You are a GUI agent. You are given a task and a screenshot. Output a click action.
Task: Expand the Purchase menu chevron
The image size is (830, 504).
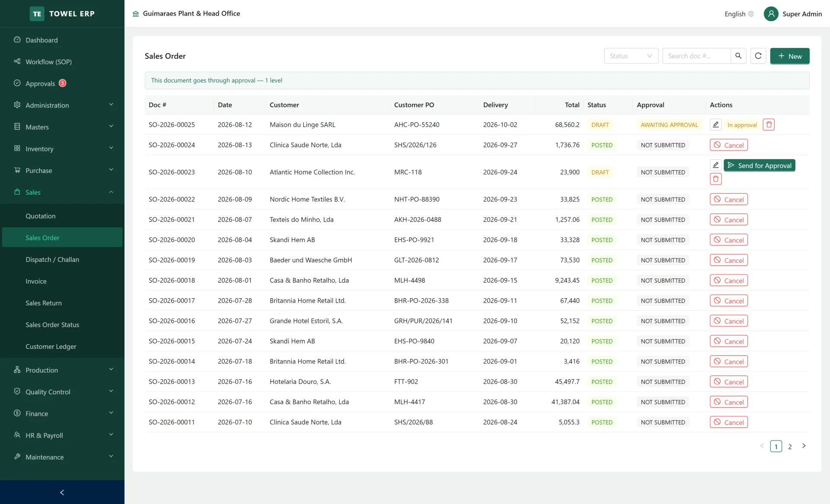(111, 170)
